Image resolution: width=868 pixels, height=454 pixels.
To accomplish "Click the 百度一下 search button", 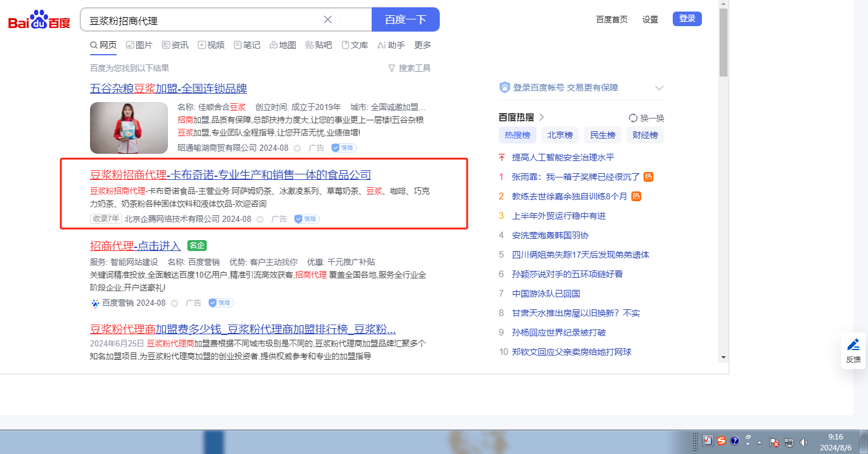I will (x=406, y=19).
